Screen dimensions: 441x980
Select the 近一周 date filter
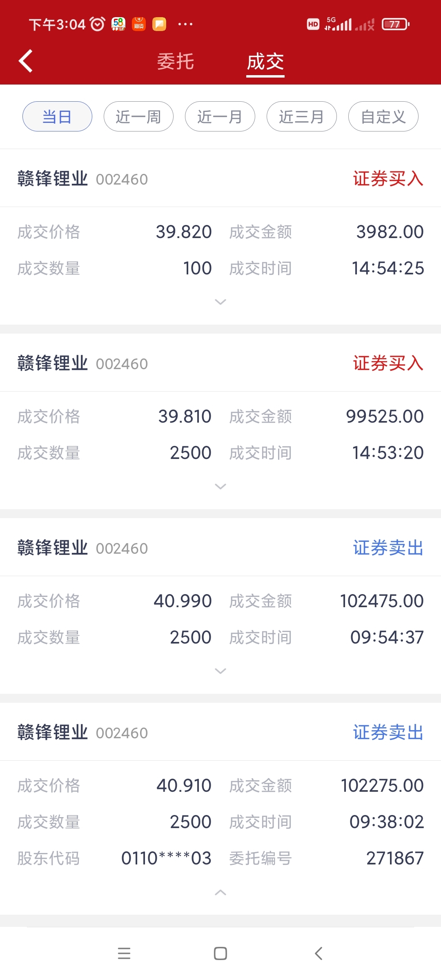pos(138,116)
